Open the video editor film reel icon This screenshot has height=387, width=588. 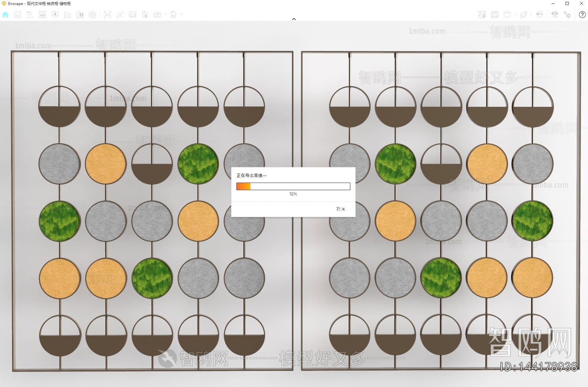93,15
